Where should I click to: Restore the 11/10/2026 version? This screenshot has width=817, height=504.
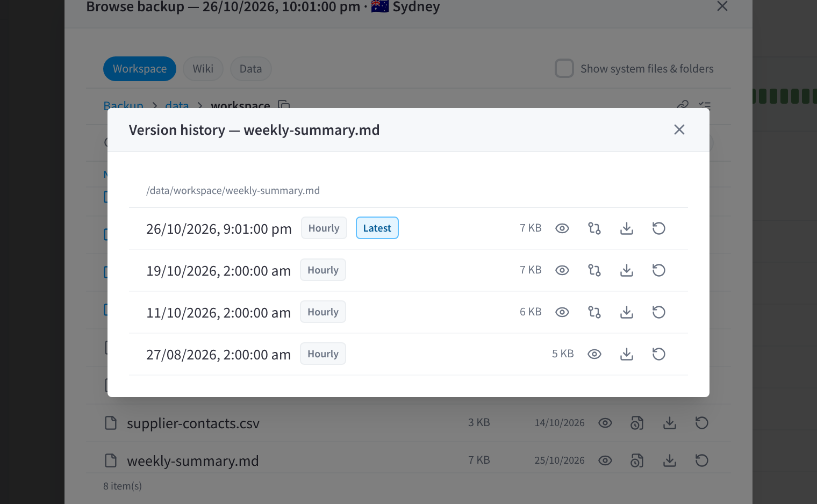659,312
